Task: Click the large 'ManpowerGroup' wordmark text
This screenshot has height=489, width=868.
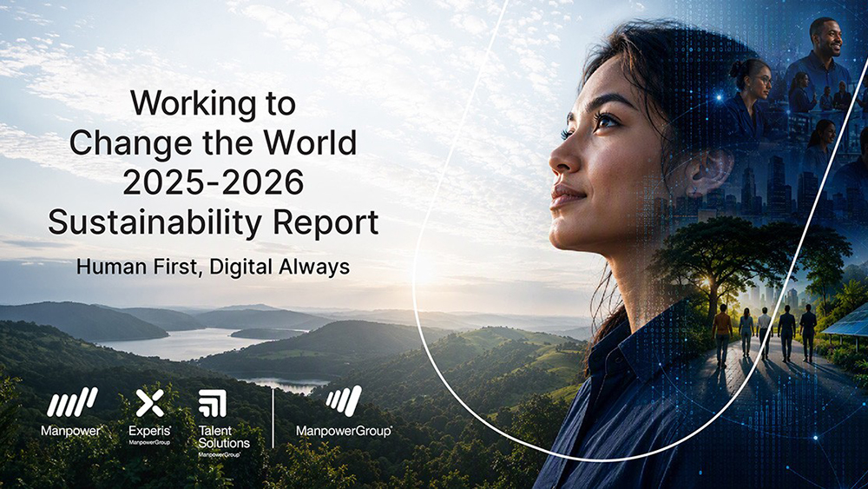Action: coord(344,431)
